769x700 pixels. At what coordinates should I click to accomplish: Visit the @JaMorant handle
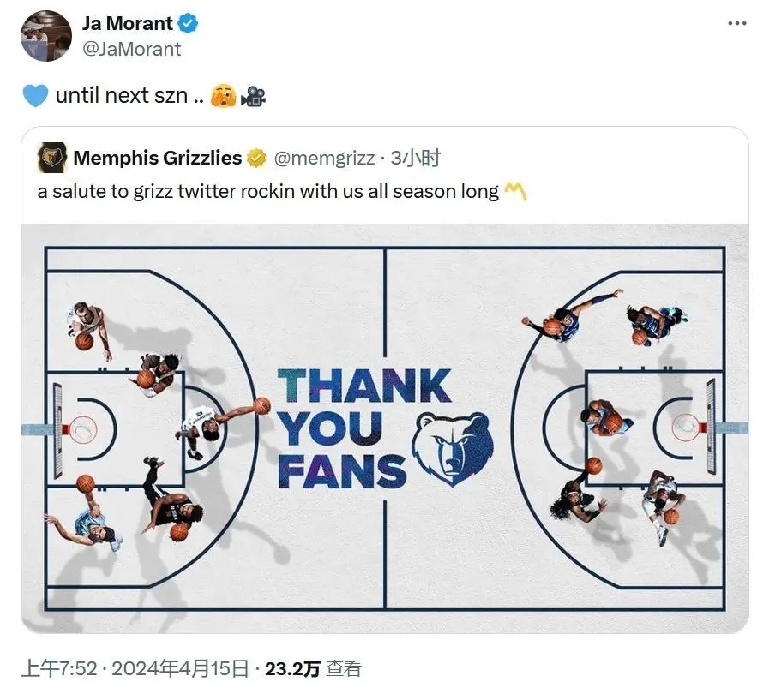tap(131, 49)
